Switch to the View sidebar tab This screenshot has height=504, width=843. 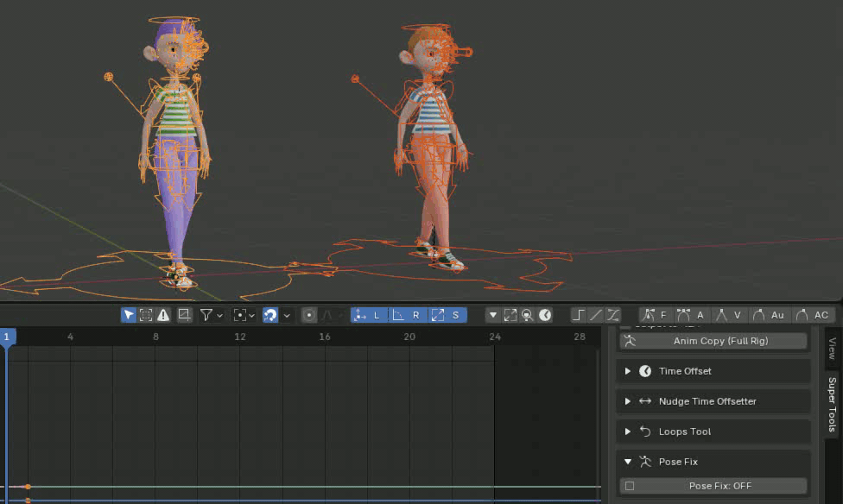[832, 348]
